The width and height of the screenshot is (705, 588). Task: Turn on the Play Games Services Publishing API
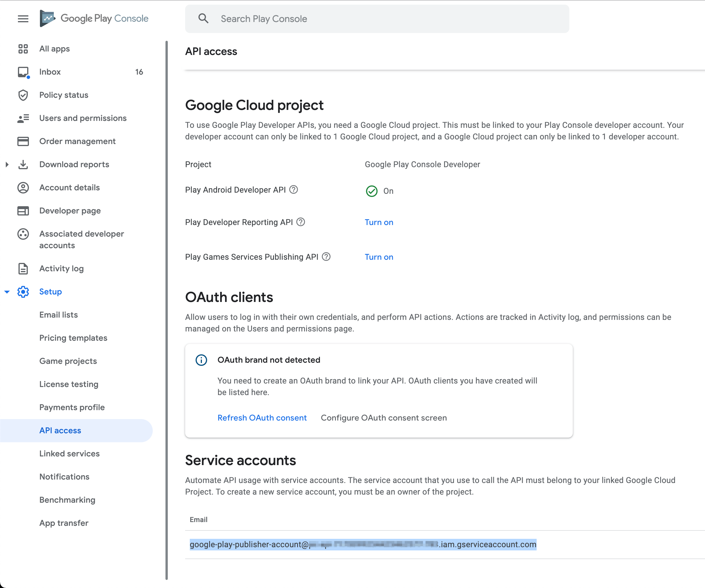click(x=379, y=257)
